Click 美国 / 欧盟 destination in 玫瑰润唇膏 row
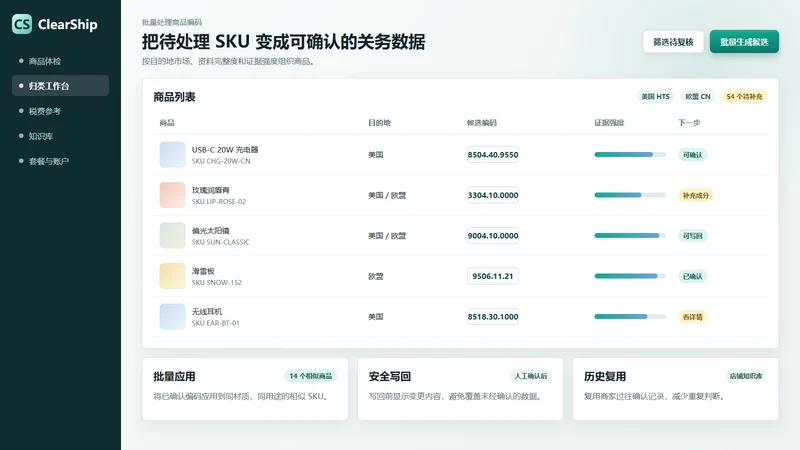Screen dimensions: 800x450 (387, 195)
